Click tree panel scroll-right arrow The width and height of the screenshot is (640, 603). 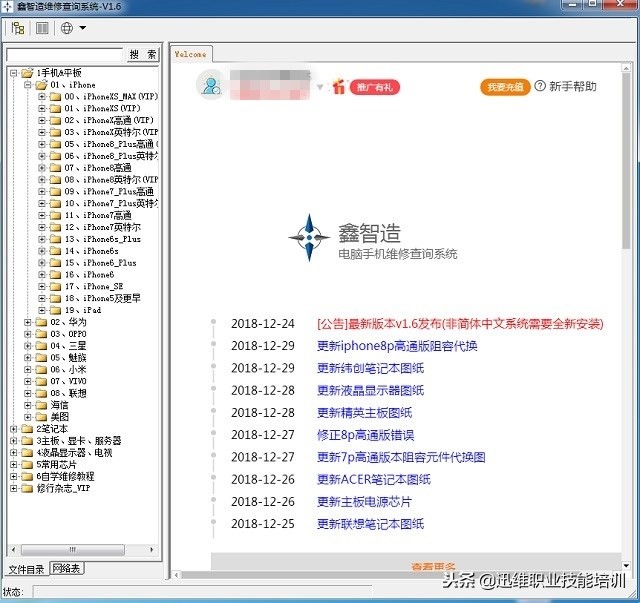[x=152, y=550]
